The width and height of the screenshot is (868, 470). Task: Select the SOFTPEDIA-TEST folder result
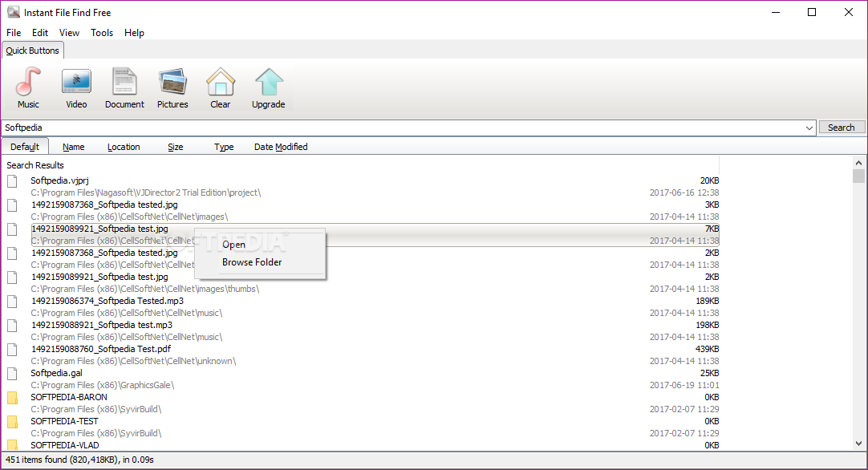tap(64, 421)
